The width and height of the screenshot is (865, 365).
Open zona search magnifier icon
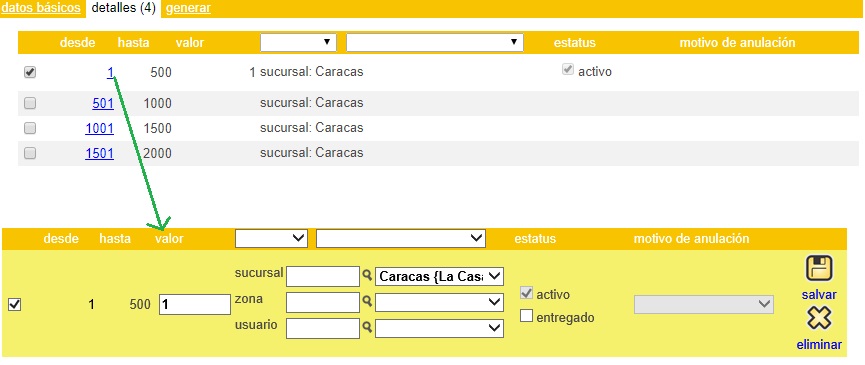pyautogui.click(x=367, y=301)
